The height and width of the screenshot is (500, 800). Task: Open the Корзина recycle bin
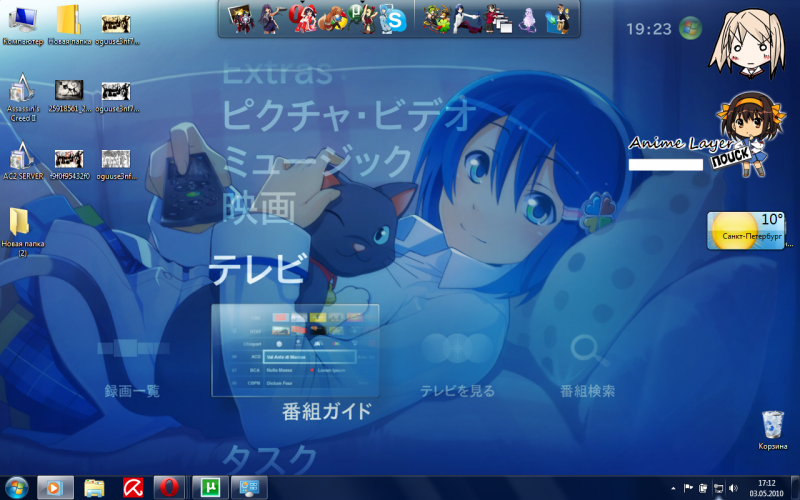point(772,430)
